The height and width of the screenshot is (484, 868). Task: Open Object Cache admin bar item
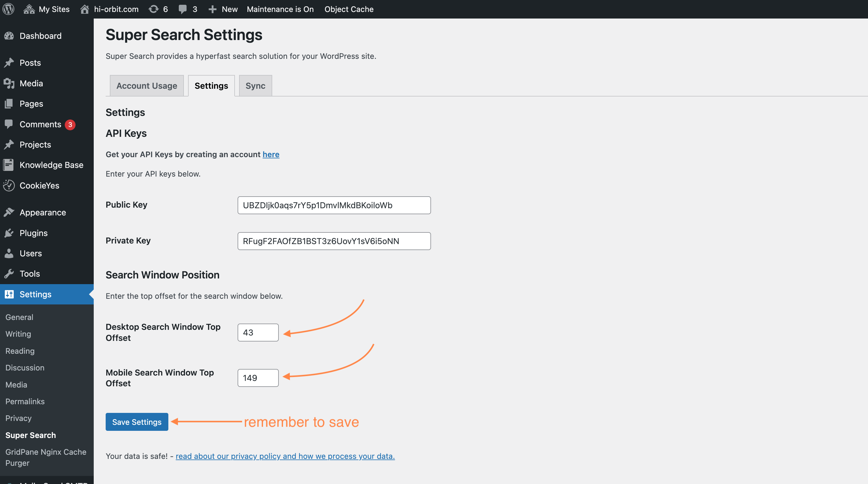pos(349,9)
